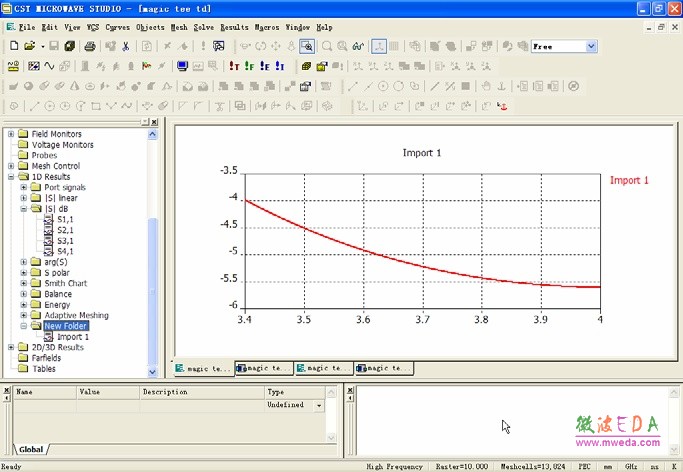683x472 pixels.
Task: Print the current view with printer icon
Action: click(90, 46)
